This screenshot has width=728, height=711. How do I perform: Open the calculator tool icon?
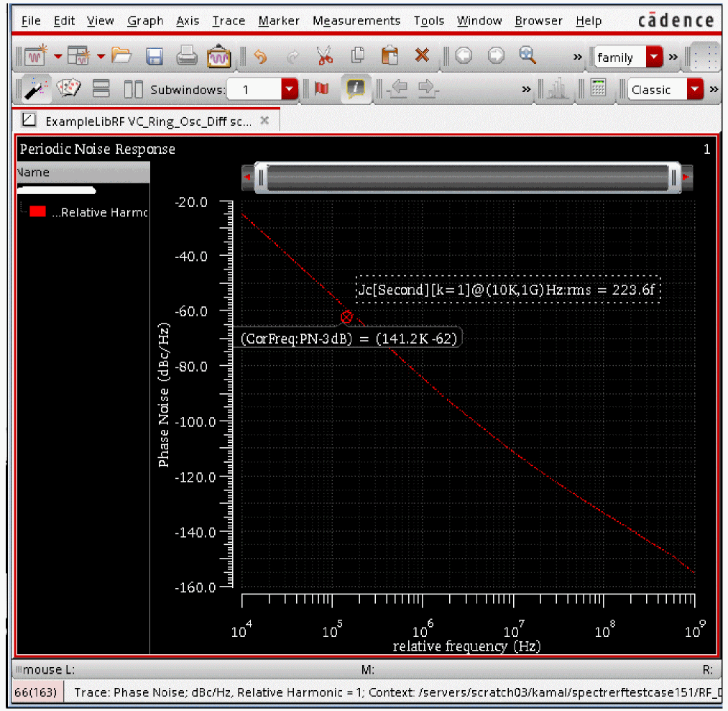click(597, 88)
